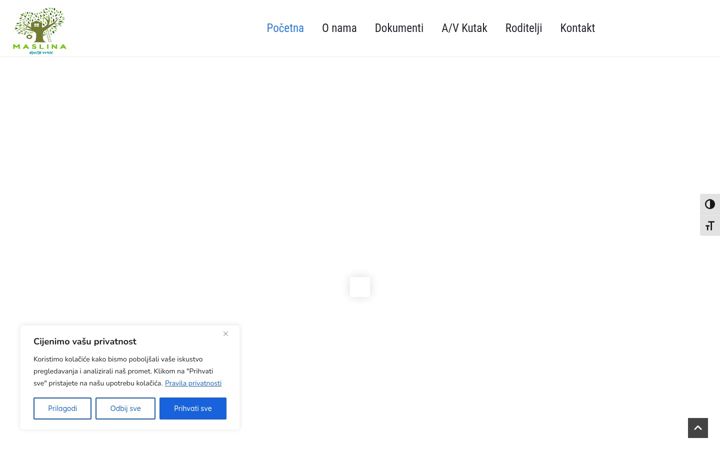This screenshot has height=450, width=720.
Task: Go to the Dokumenti page
Action: click(399, 28)
